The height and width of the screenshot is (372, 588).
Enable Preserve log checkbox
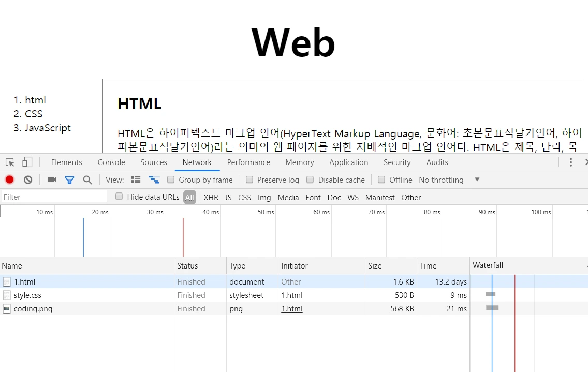tap(249, 180)
